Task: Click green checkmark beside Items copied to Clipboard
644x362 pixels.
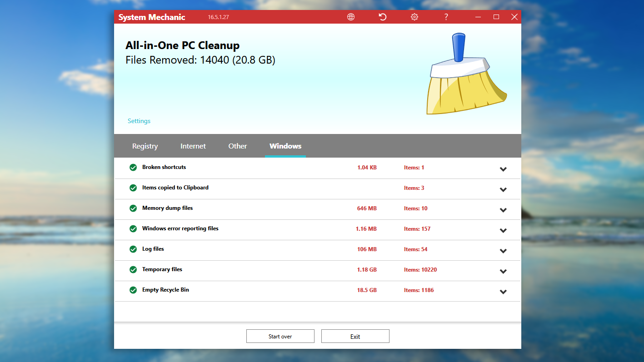Action: point(133,188)
